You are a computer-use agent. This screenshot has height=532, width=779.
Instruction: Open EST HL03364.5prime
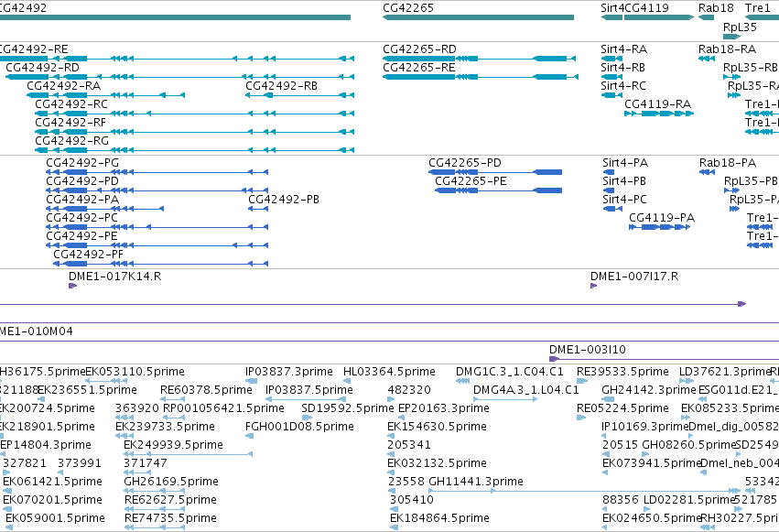(x=347, y=381)
